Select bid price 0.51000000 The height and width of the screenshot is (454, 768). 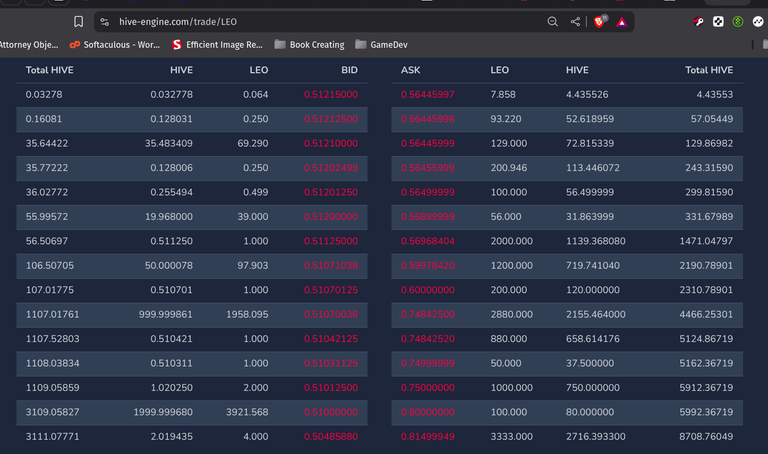331,412
